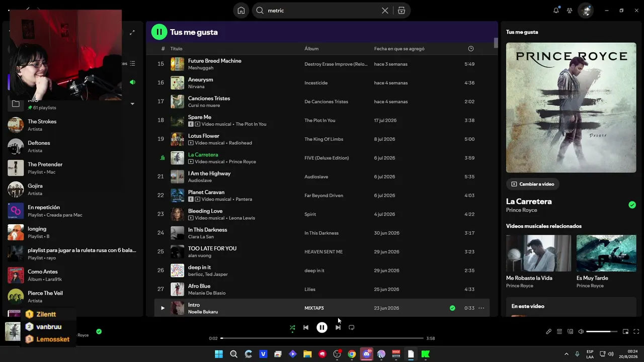
Task: Open Windows taskbar search
Action: [x=233, y=354]
